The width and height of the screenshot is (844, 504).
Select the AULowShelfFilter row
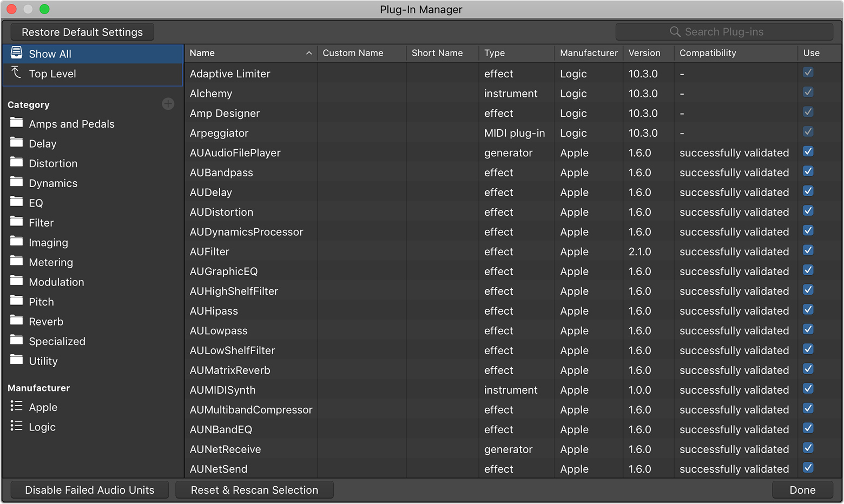[512, 350]
